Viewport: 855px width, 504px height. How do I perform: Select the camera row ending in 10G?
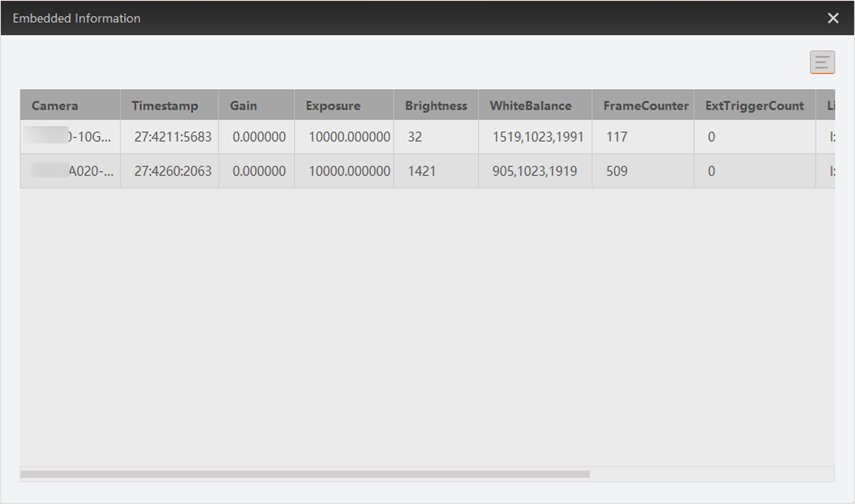pyautogui.click(x=89, y=137)
